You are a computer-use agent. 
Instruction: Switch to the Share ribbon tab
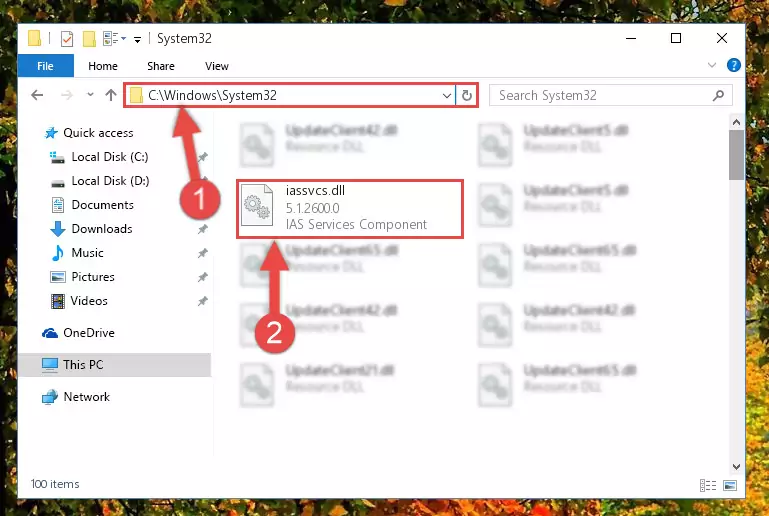(161, 66)
